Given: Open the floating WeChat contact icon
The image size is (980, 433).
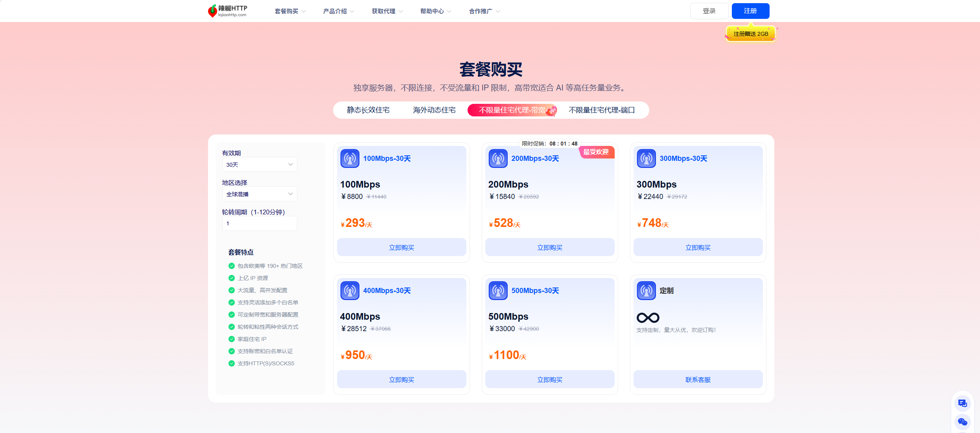Looking at the screenshot, I should pos(962,422).
